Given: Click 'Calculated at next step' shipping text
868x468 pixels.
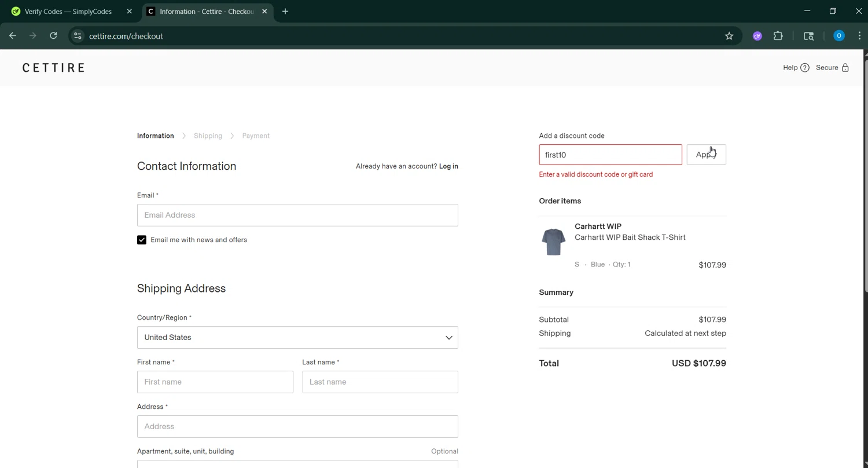Looking at the screenshot, I should tap(685, 333).
